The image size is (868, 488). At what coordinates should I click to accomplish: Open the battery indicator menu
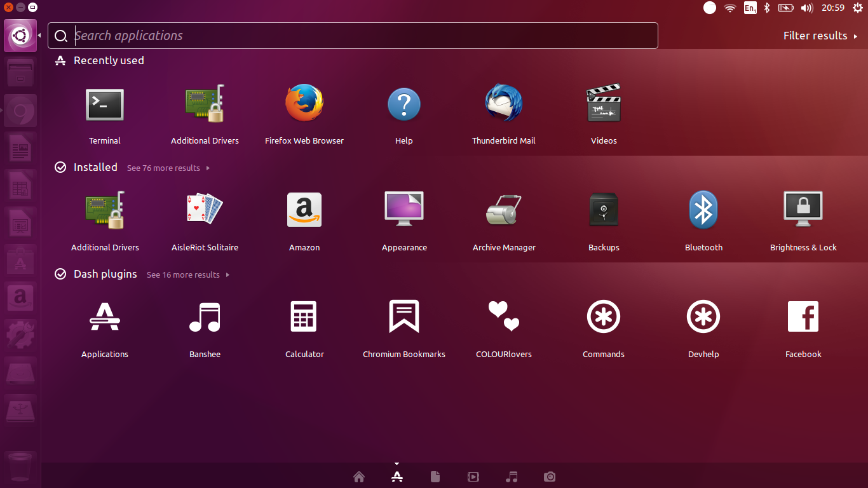[x=786, y=8]
